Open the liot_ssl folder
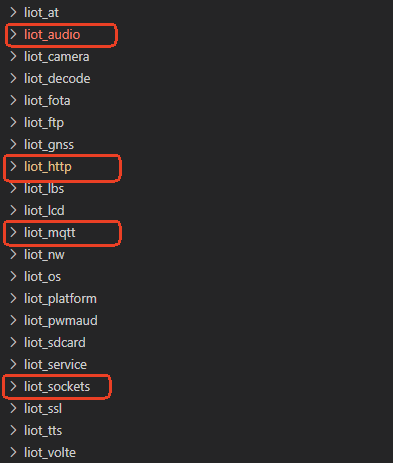 coord(43,409)
